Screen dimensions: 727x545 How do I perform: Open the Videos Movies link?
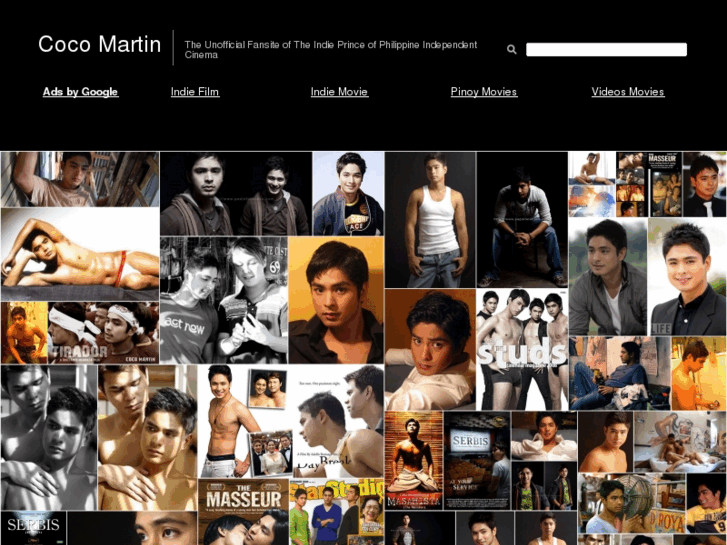[628, 92]
